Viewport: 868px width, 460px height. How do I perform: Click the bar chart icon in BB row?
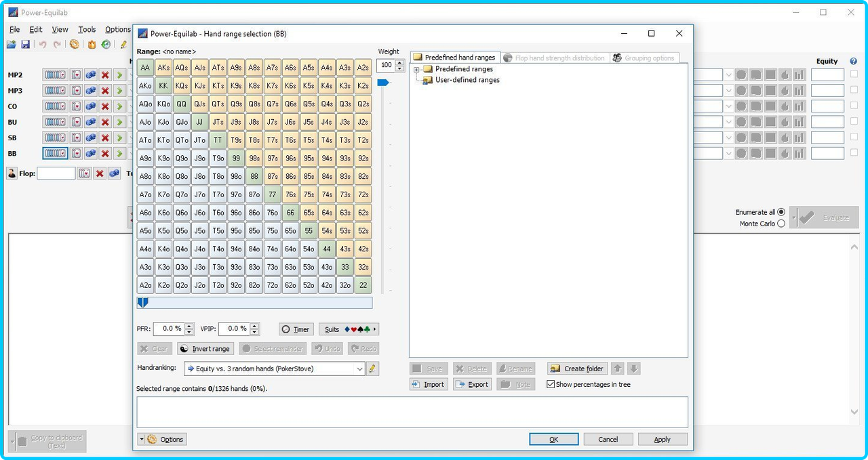pos(799,153)
